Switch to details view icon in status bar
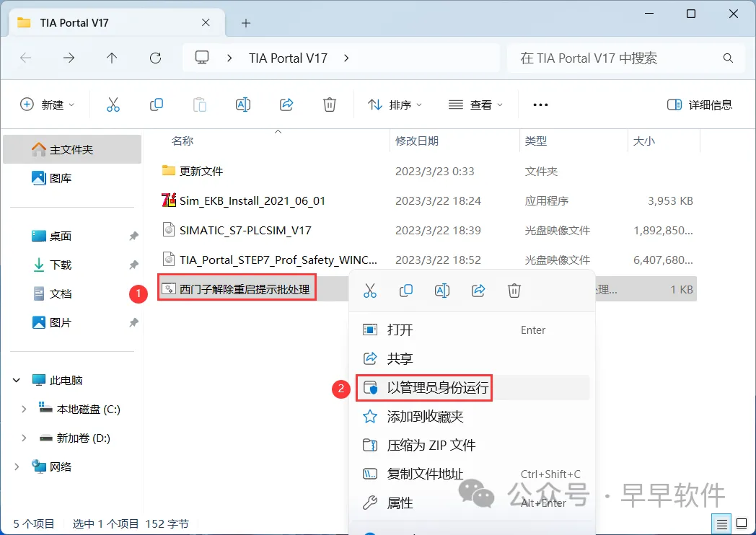Viewport: 756px width, 535px height. [x=722, y=524]
